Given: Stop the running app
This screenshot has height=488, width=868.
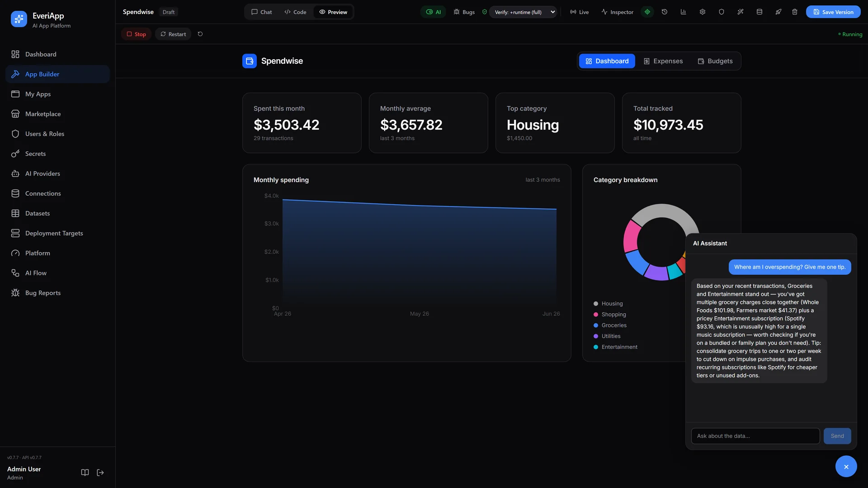Looking at the screenshot, I should [x=136, y=34].
